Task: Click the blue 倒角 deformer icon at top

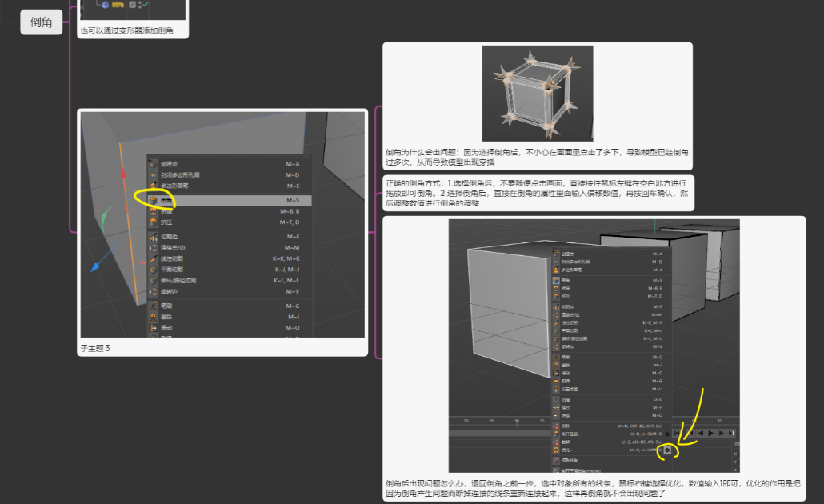Action: [106, 5]
